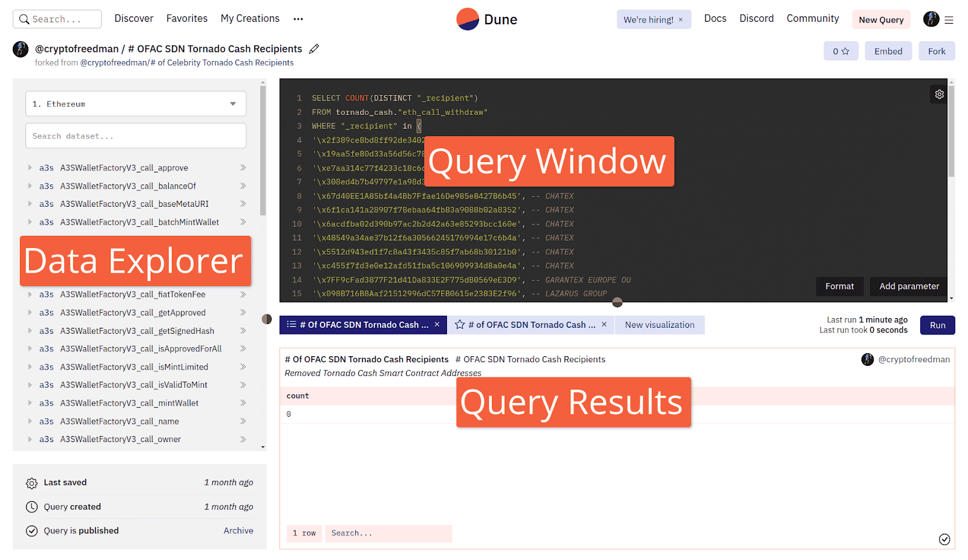Dismiss the We're hiring banner
This screenshot has height=560, width=968.
(681, 20)
